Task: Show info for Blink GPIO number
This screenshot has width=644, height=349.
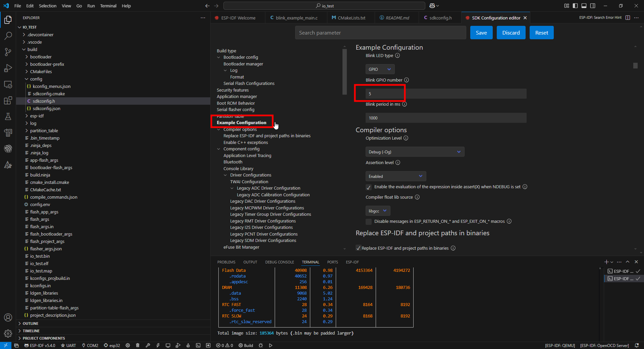Action: [407, 80]
